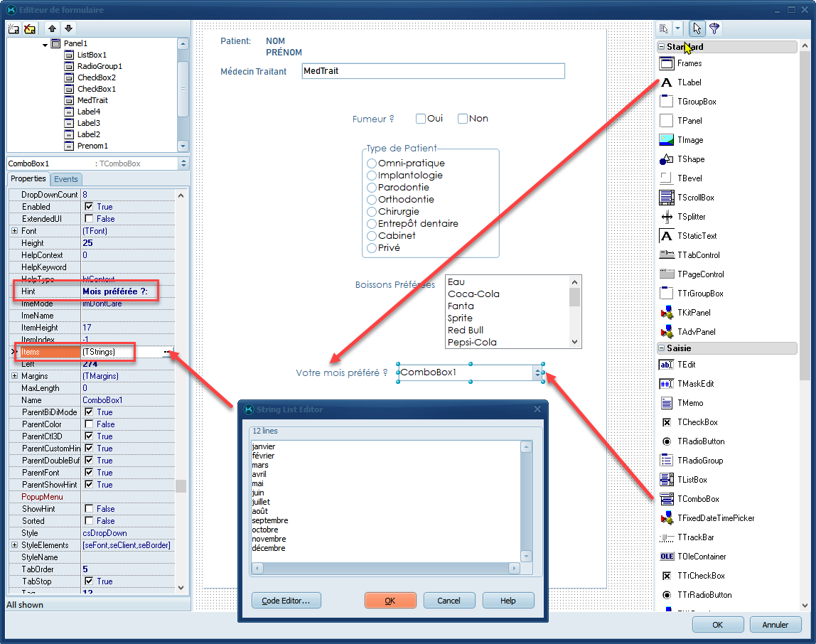Select the TPageControl component icon
The height and width of the screenshot is (644, 816).
[x=666, y=274]
